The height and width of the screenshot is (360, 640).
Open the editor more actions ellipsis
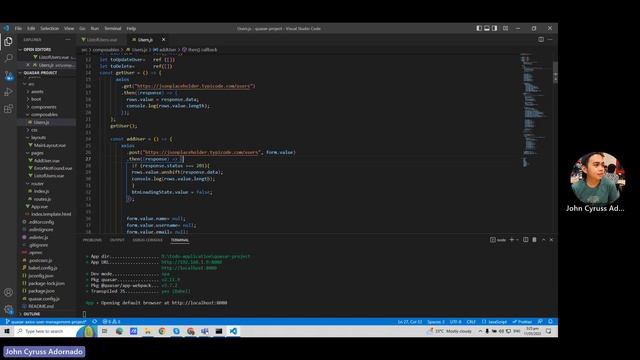click(x=550, y=40)
